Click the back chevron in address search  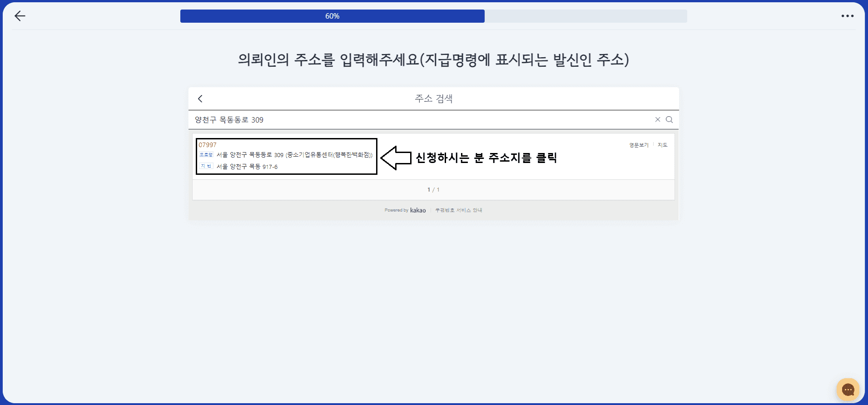(x=200, y=99)
